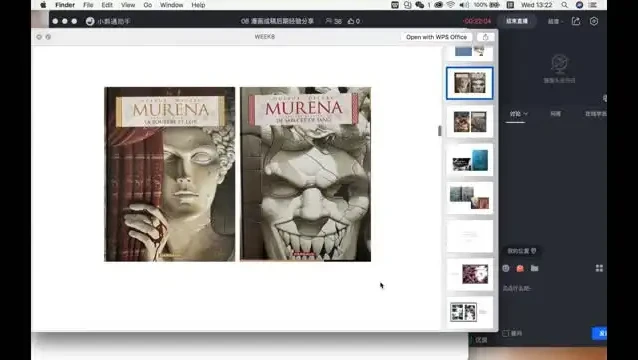
Task: Open Spotlight search
Action: click(x=564, y=5)
